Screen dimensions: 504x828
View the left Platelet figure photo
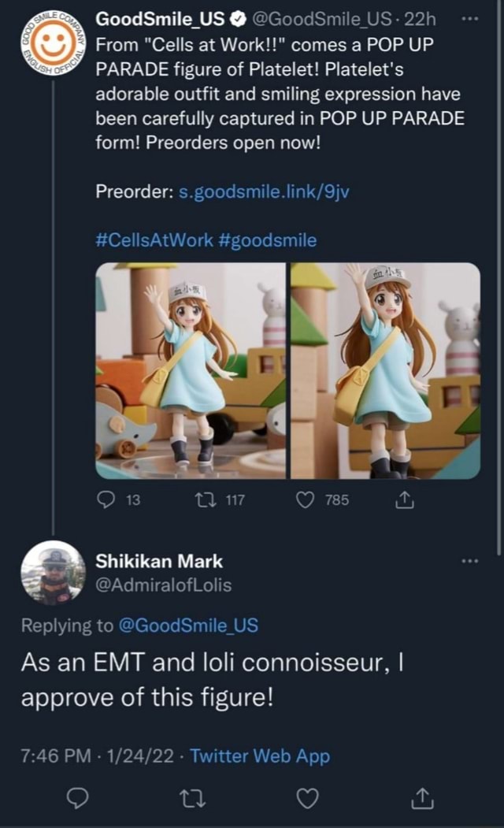point(190,370)
